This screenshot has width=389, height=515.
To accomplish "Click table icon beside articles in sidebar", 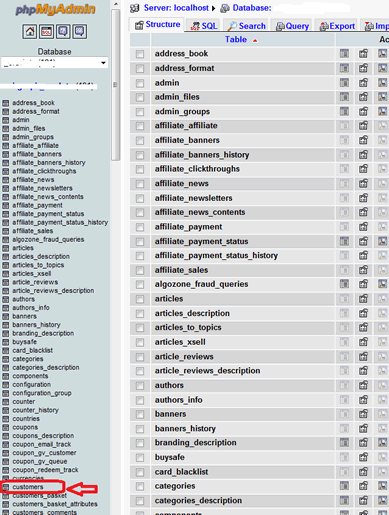I will 6,248.
